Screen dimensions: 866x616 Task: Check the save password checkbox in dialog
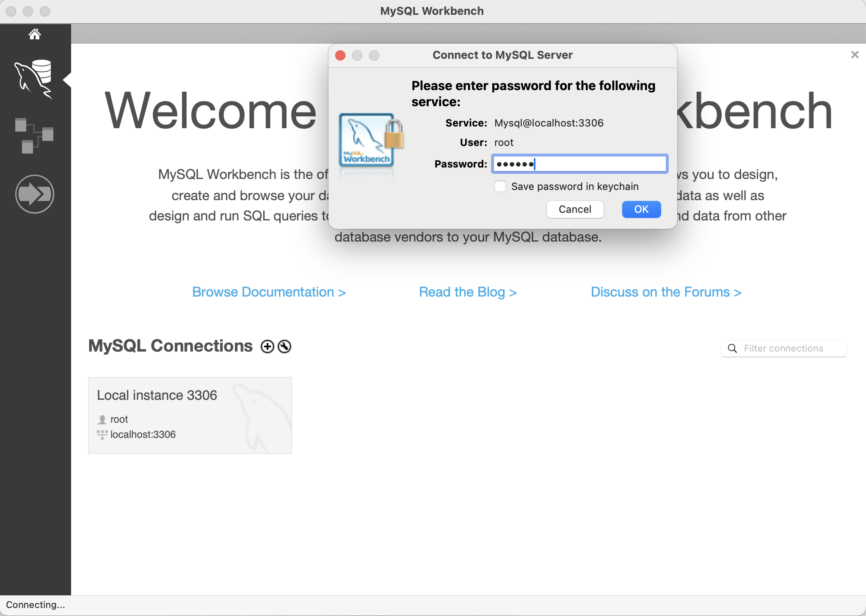(x=499, y=186)
